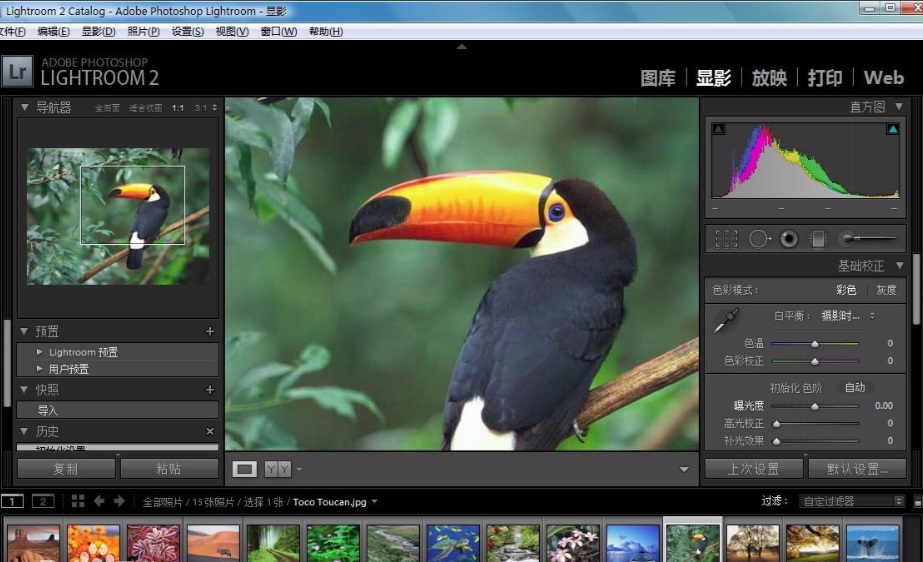
Task: Select the 导入 import history entry
Action: [x=118, y=410]
